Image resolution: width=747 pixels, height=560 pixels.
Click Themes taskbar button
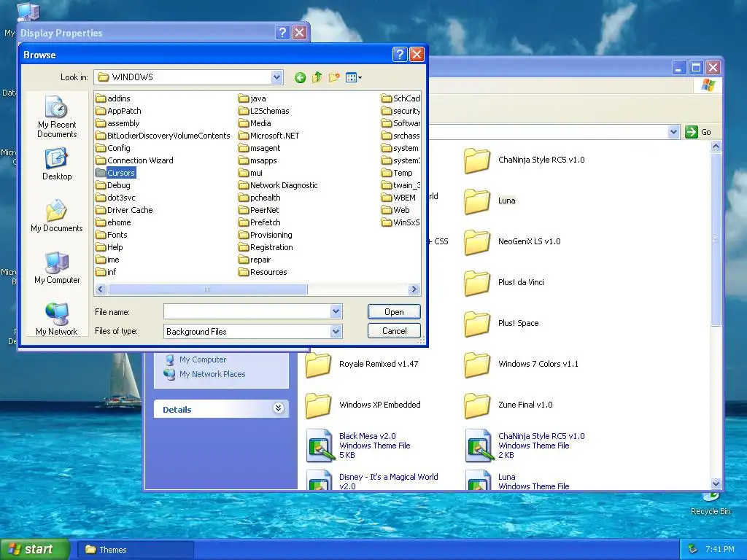point(136,550)
